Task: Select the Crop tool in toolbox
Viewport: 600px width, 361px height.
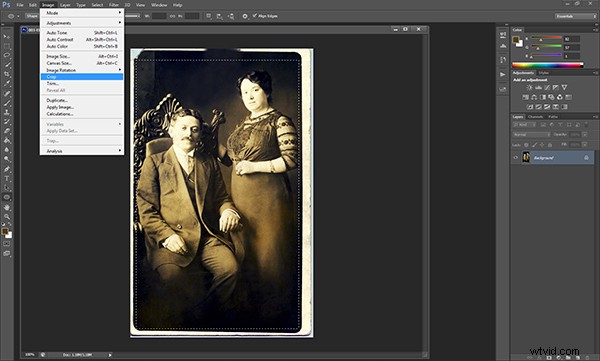Action: 7,74
